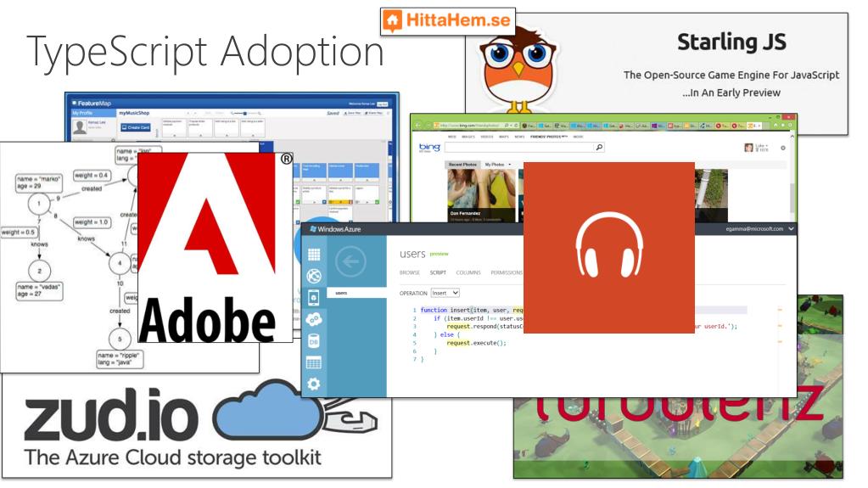Screen dimensions: 868x488
Task: Open the Web Sites globe icon in Azure sidebar
Action: pos(314,276)
